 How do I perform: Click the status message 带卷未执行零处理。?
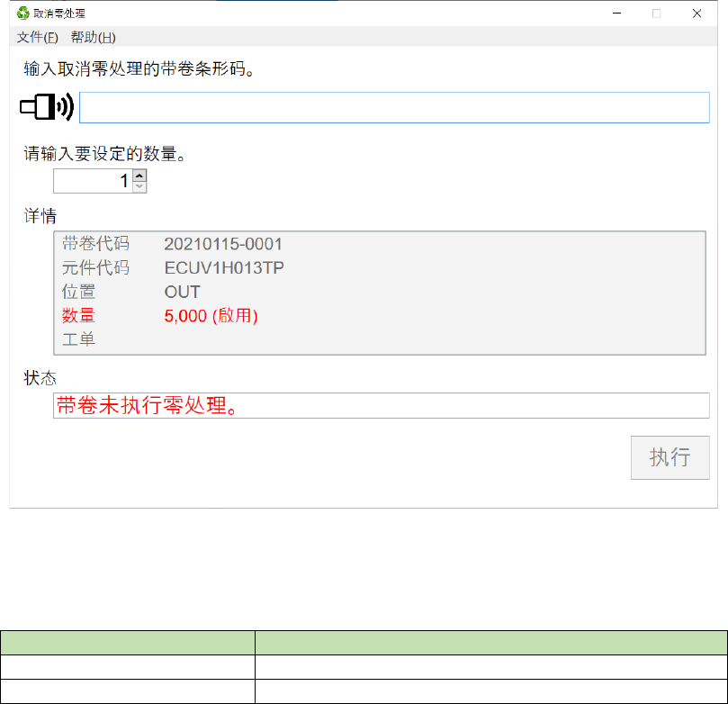pyautogui.click(x=147, y=405)
